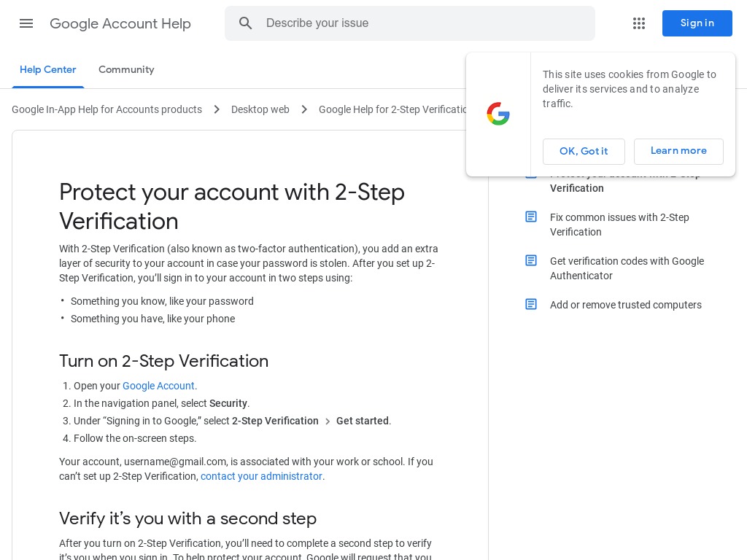Click the Google Account Help title
Screen dimensions: 747x560
[120, 23]
